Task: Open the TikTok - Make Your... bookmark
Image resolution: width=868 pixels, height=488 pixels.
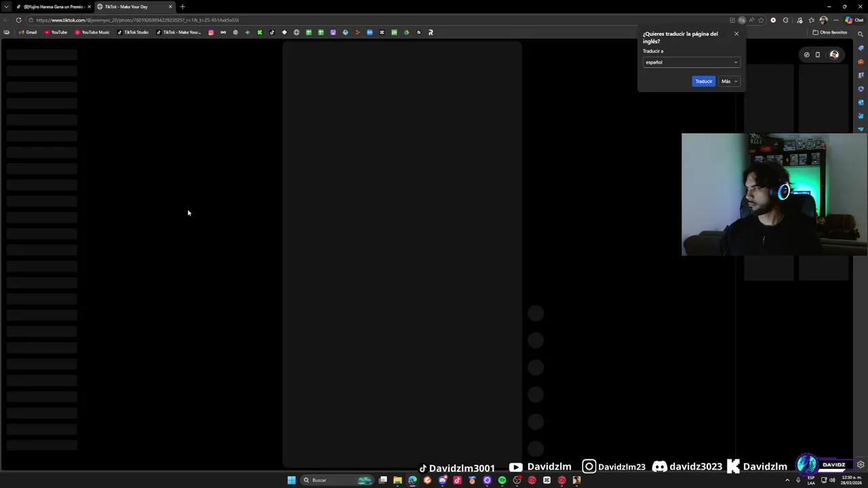Action: pyautogui.click(x=178, y=33)
